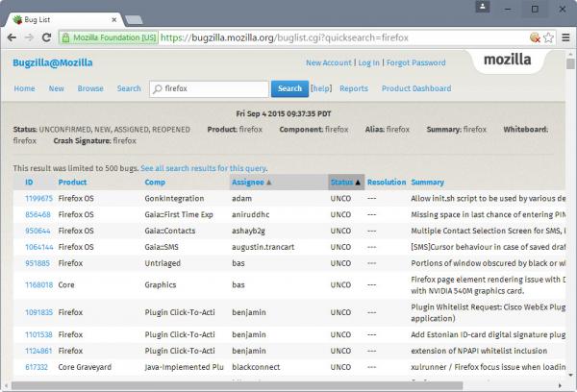Image resolution: width=577 pixels, height=392 pixels.
Task: Open bug 1064144
Action: click(x=39, y=247)
